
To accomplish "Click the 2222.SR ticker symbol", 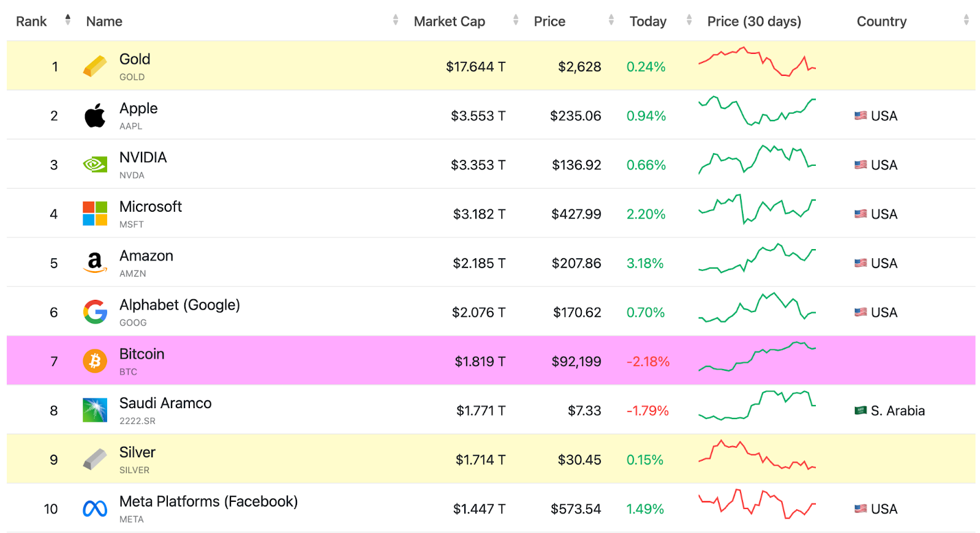I will click(x=137, y=421).
